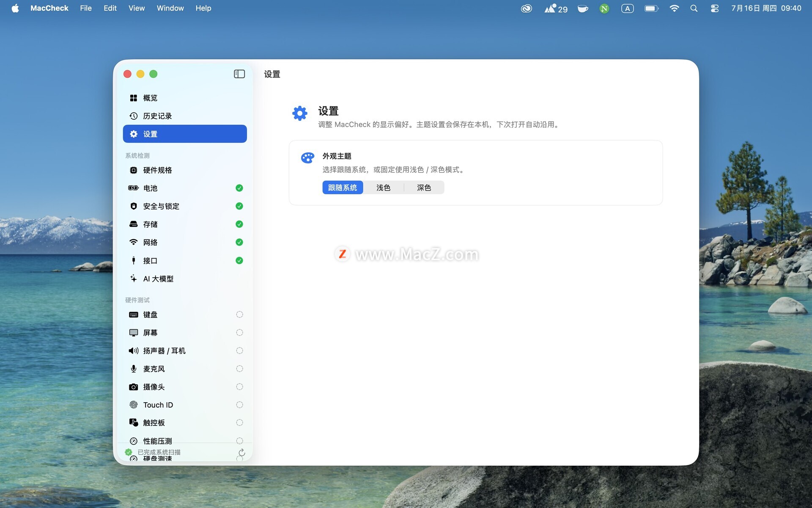Click the 性能压测 gauge icon

pos(134,441)
